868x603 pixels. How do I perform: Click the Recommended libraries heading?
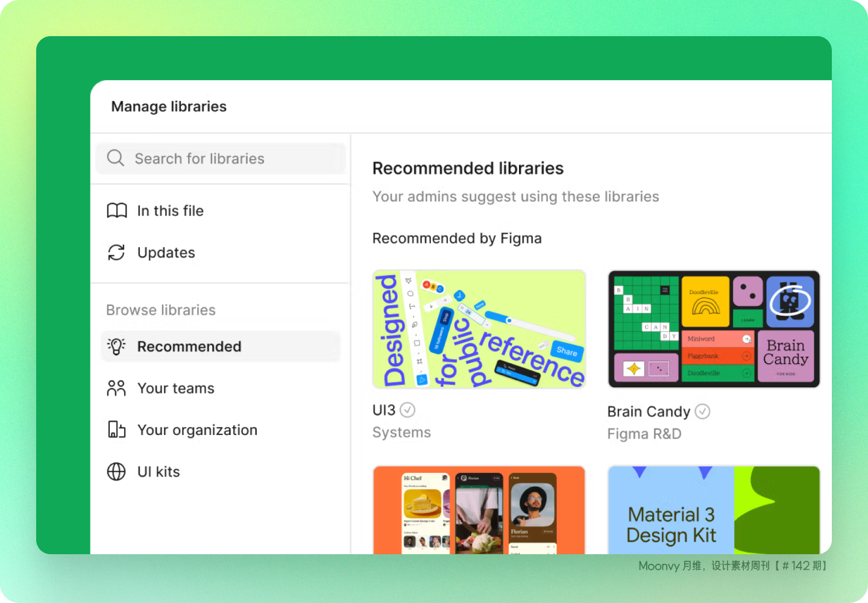click(x=468, y=168)
